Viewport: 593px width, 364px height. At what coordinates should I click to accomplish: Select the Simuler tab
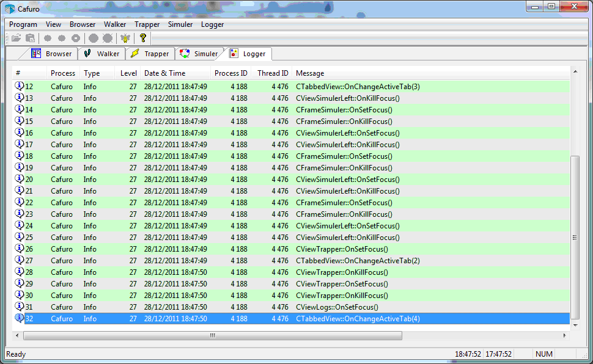click(199, 54)
